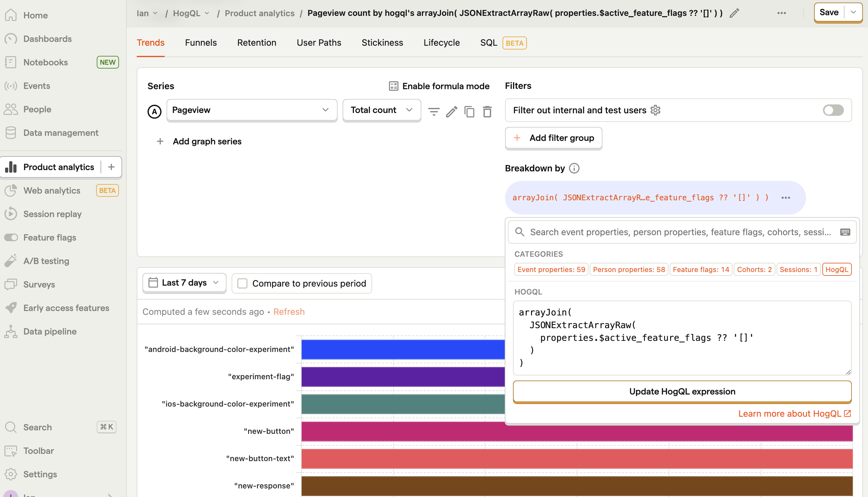Click Update HogQL expression
This screenshot has height=497, width=868.
682,391
